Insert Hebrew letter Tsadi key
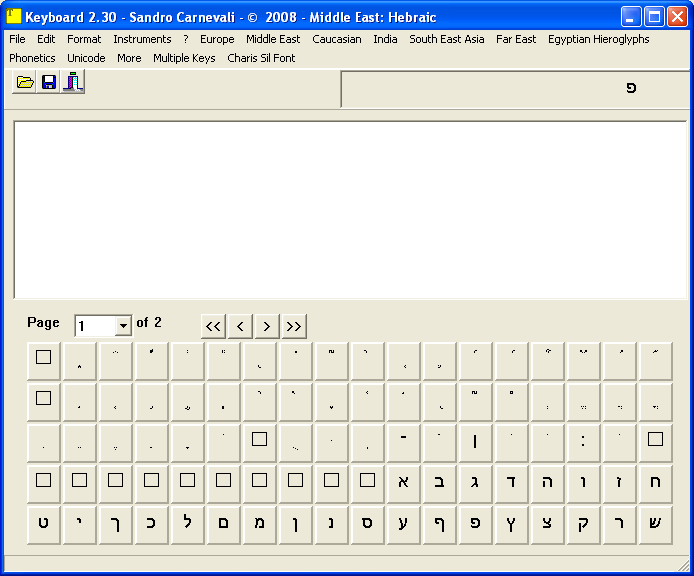This screenshot has width=694, height=576. (x=547, y=525)
